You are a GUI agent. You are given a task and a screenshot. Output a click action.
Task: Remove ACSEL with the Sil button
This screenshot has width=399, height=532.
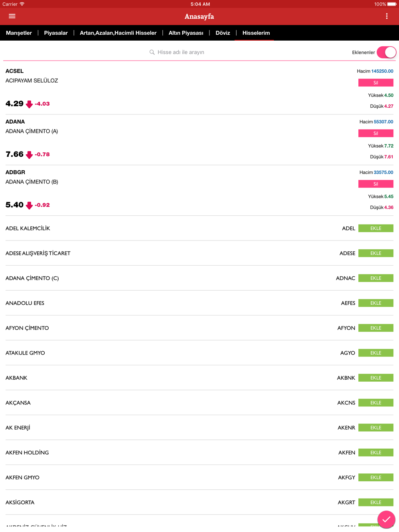tap(375, 83)
